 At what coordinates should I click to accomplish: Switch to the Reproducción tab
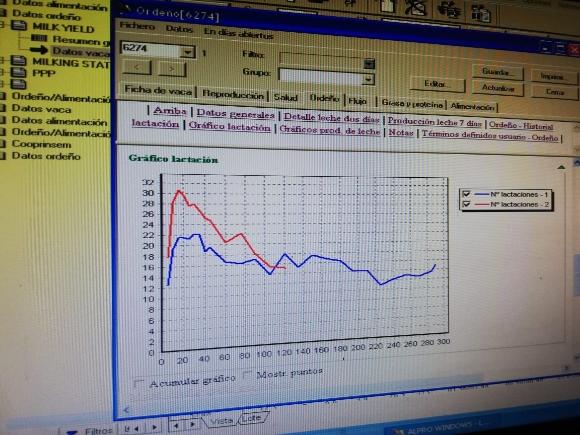tap(233, 95)
